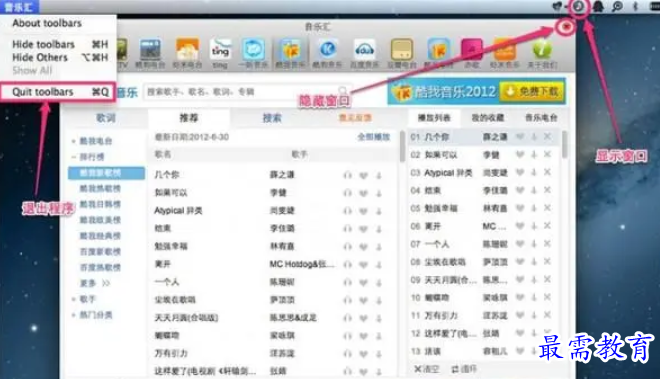The image size is (660, 379).
Task: Remove playlist item 05 勉强幸福
Action: (547, 208)
